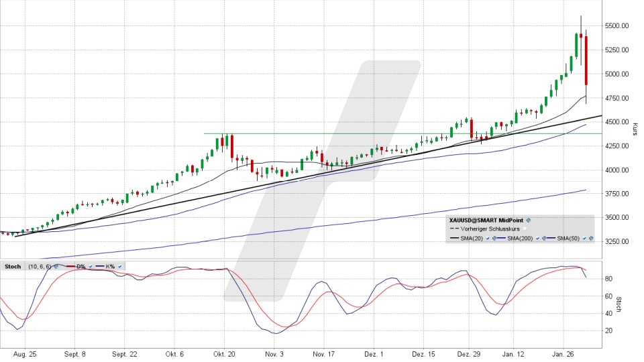Hide the stochastic D% line
644x362 pixels.
[x=91, y=266]
